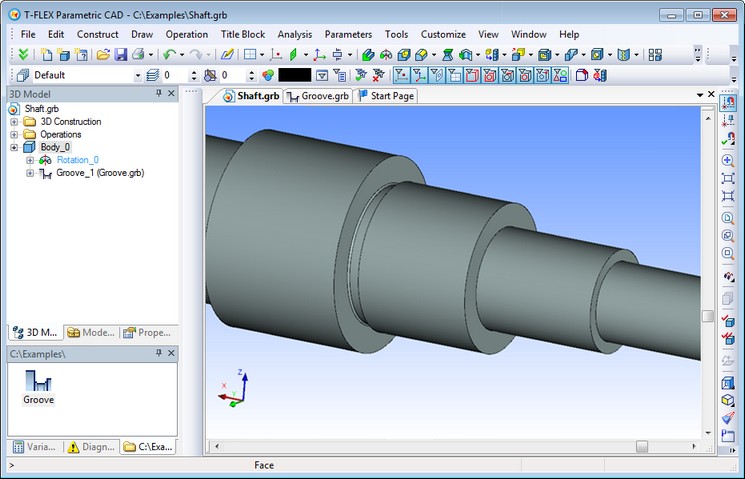Select the Groove fragment thumbnail

point(38,386)
